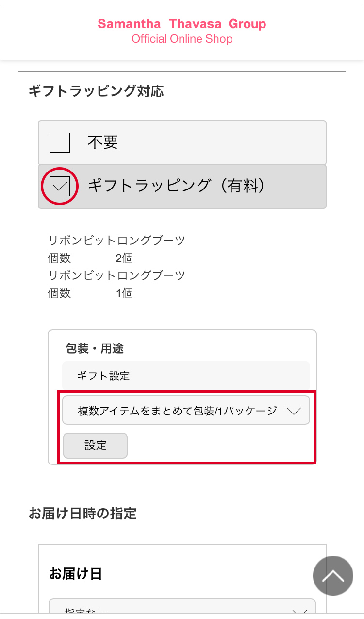Uncheck the ギフトラッピング（有料） checkbox
364x619 pixels.
60,186
